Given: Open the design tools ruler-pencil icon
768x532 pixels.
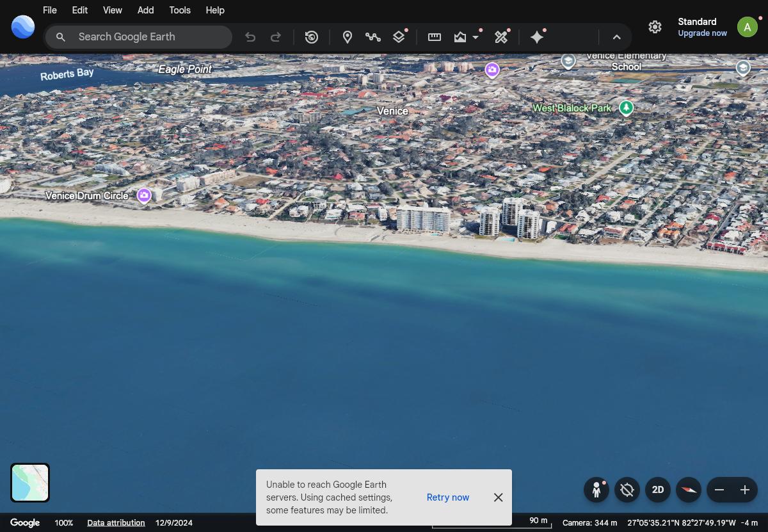Looking at the screenshot, I should click(x=501, y=37).
